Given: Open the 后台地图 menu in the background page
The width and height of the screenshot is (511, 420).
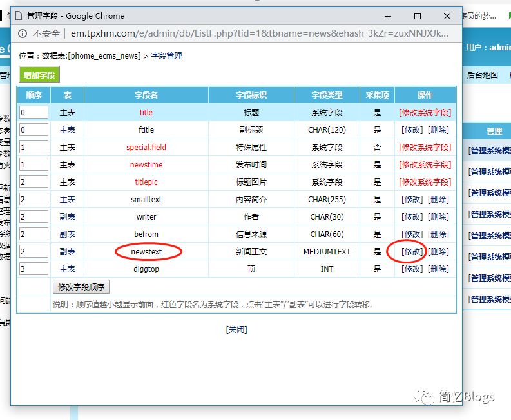Looking at the screenshot, I should [x=482, y=75].
